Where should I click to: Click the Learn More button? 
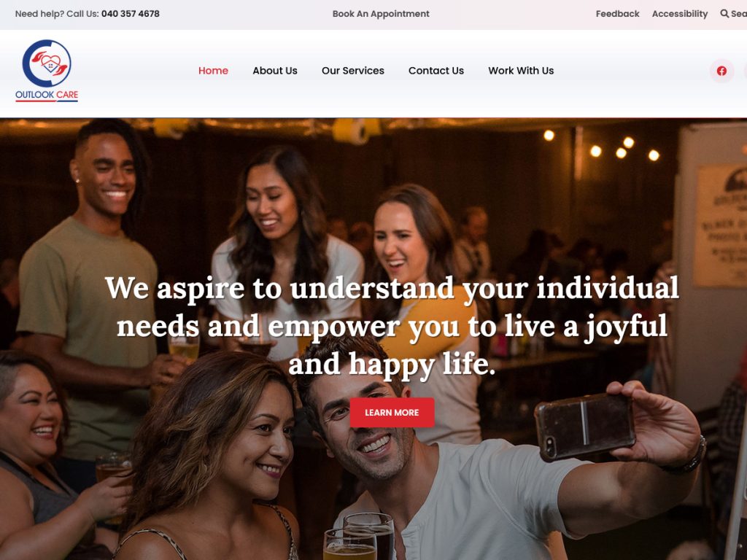(x=392, y=413)
